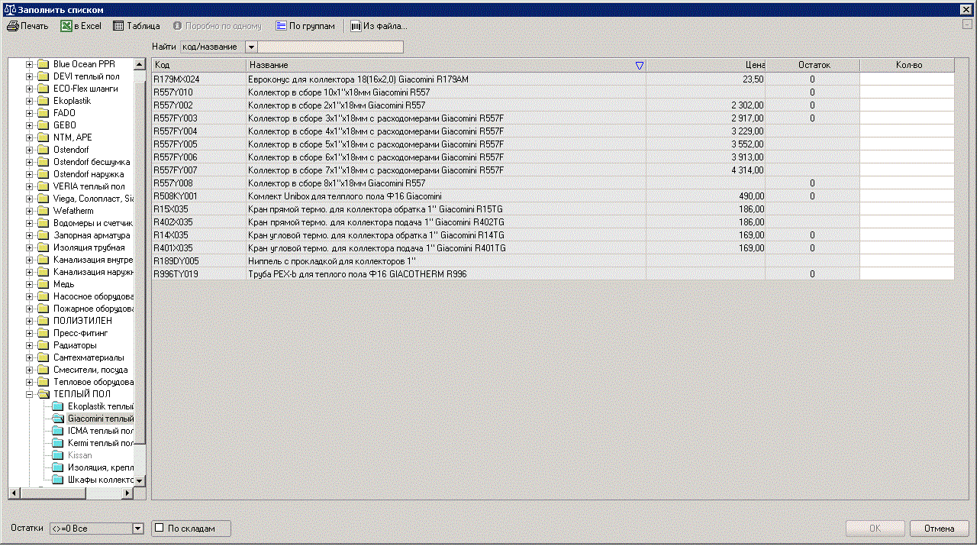Click the Кол-во column header
Image resolution: width=980 pixels, height=553 pixels.
tap(907, 66)
